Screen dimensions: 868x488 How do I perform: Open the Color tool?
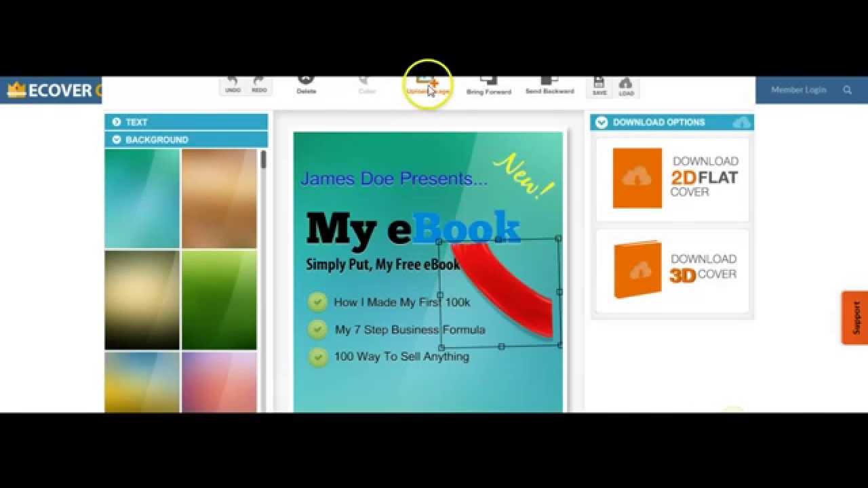pos(367,85)
